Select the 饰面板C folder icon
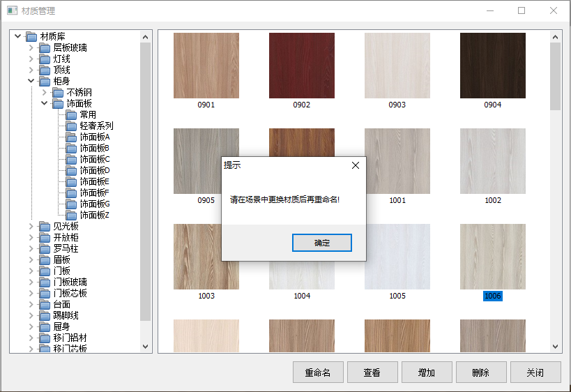Viewport: 571px width, 392px height. 71,160
